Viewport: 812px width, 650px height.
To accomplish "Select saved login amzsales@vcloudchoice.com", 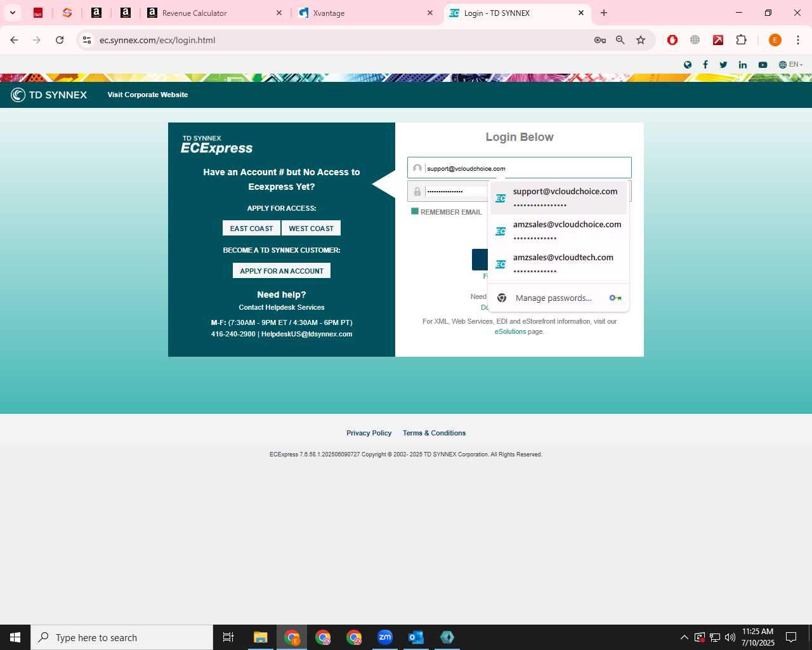I will 558,231.
